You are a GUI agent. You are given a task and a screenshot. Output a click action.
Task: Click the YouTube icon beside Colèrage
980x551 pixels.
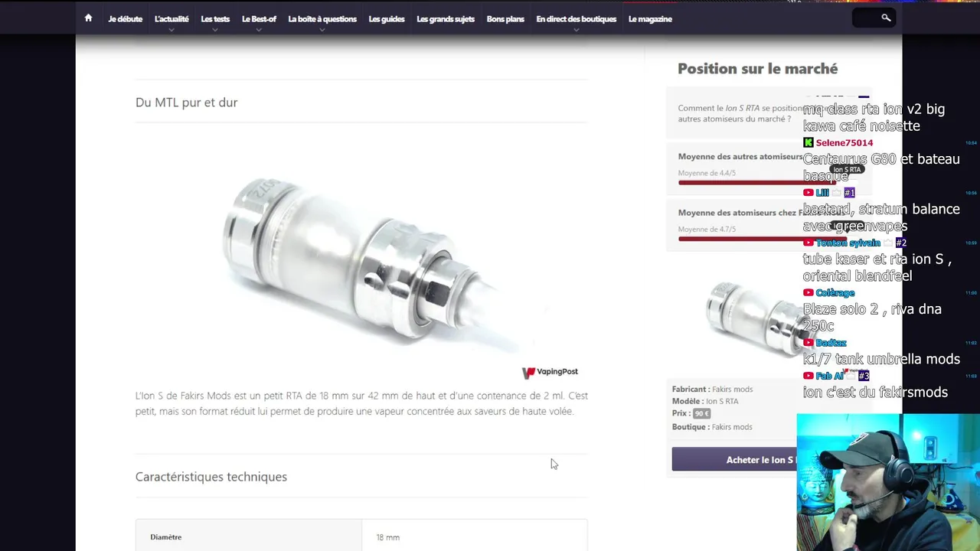click(808, 292)
